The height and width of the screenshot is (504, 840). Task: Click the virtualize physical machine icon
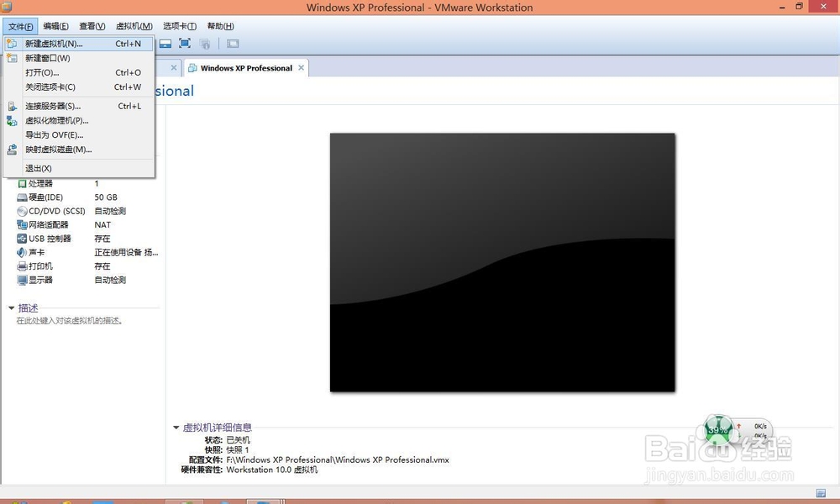12,121
